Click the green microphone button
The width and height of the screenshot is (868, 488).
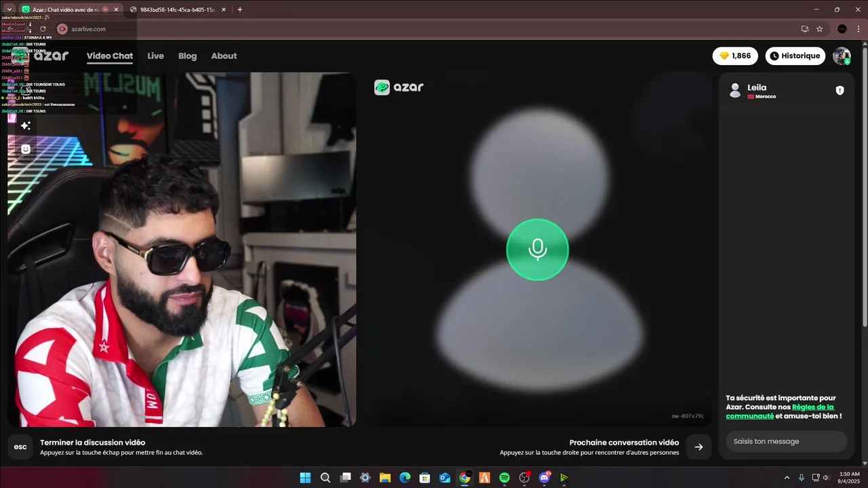[x=538, y=249]
